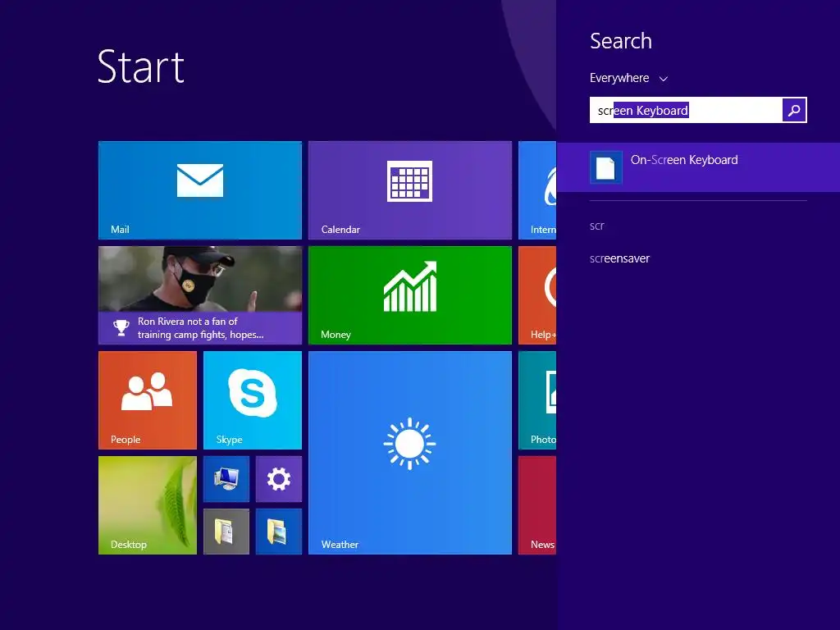Open the PC settings gear tile
840x630 pixels.
pos(279,479)
